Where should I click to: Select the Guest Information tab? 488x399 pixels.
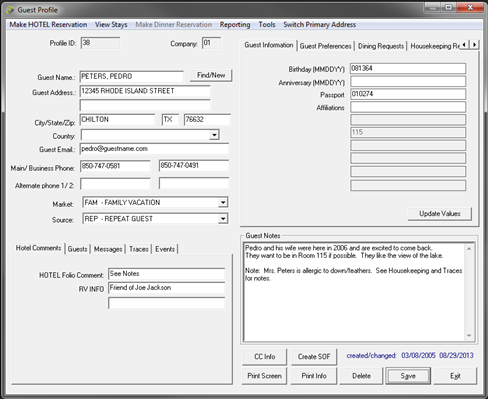269,45
